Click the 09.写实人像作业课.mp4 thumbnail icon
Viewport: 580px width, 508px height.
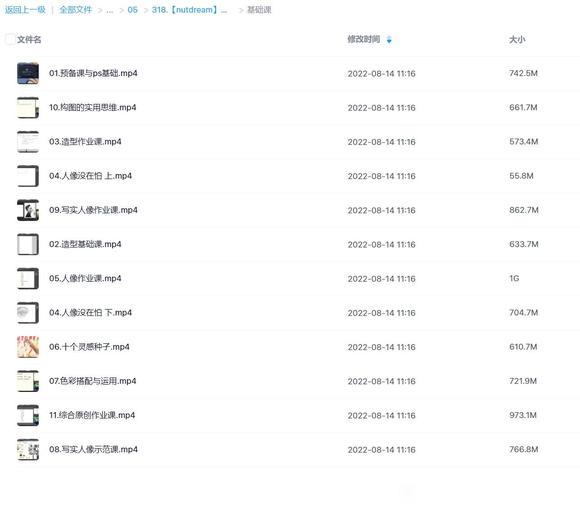pyautogui.click(x=28, y=210)
